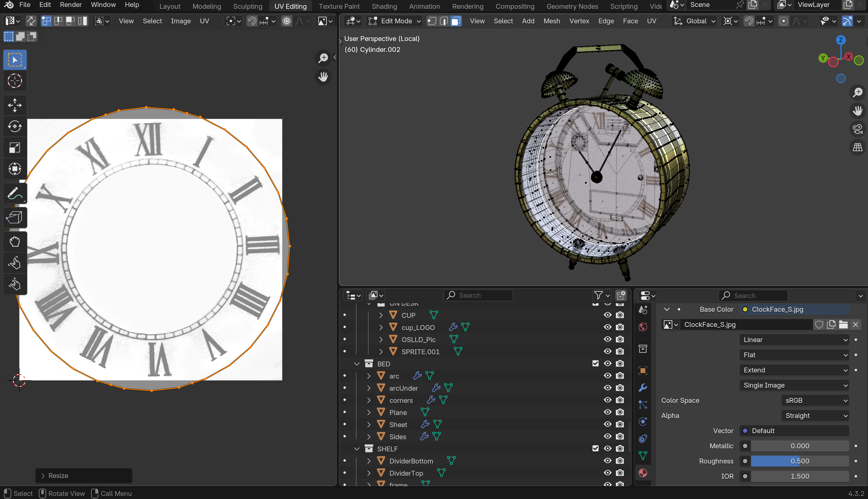The height and width of the screenshot is (499, 868).
Task: Open the World properties tab
Action: pyautogui.click(x=643, y=327)
